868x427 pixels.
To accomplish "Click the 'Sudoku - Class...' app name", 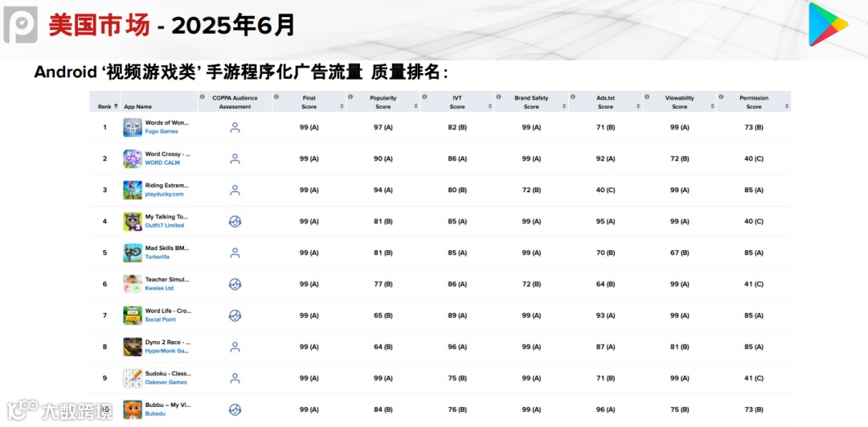I will 167,373.
